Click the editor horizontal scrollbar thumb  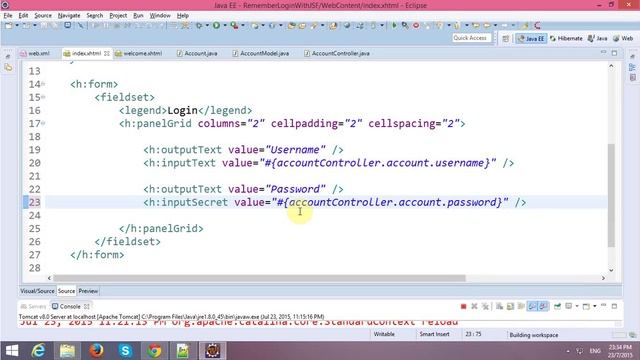pos(259,278)
